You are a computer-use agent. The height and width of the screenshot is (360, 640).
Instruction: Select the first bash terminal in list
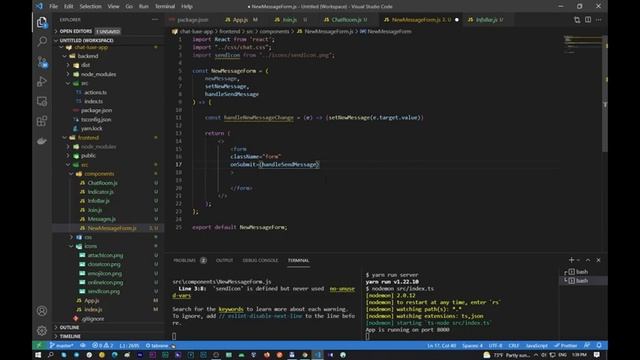point(582,272)
